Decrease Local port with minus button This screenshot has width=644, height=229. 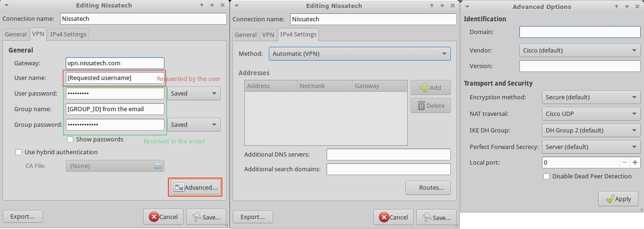click(x=625, y=162)
